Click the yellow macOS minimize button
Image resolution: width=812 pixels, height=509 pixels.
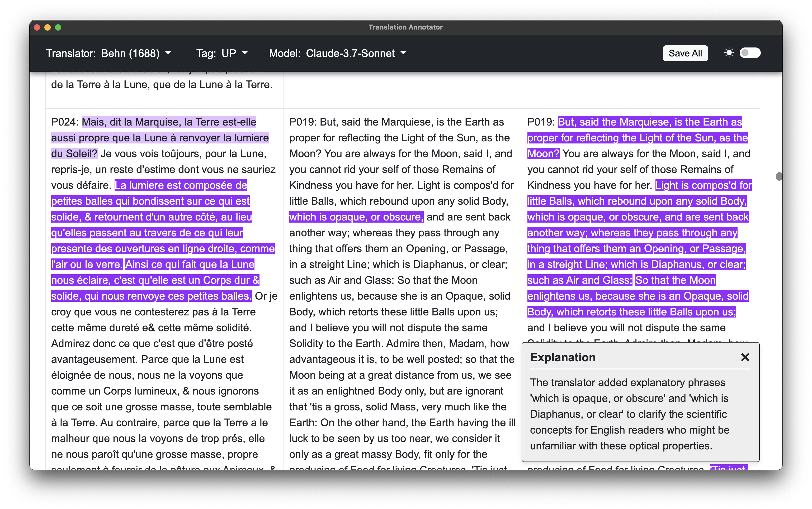[x=48, y=28]
